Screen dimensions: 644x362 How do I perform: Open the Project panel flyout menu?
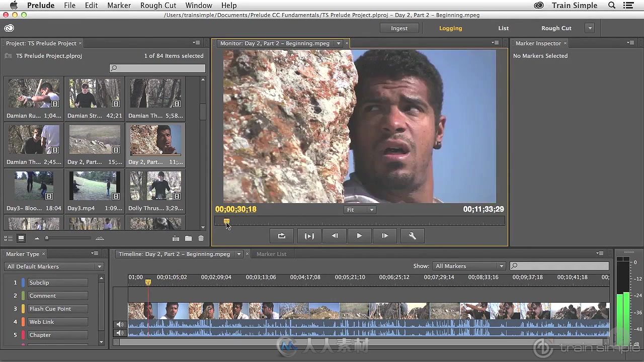click(197, 43)
